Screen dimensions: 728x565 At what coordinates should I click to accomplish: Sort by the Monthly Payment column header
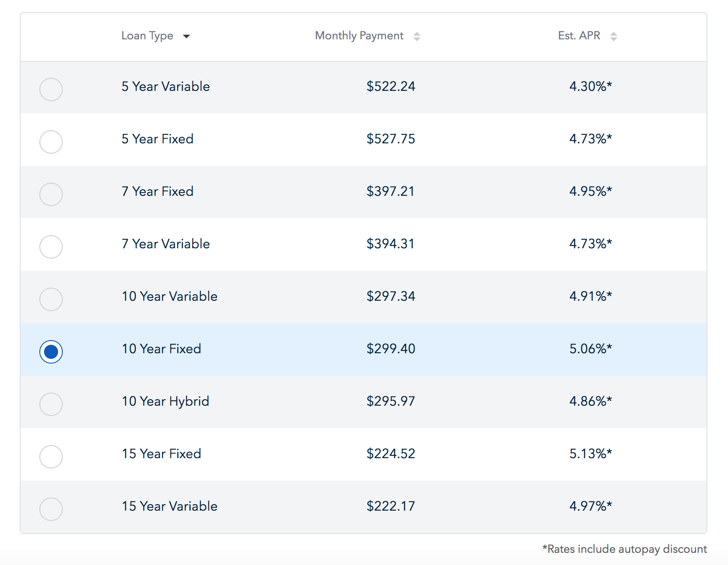(x=359, y=36)
